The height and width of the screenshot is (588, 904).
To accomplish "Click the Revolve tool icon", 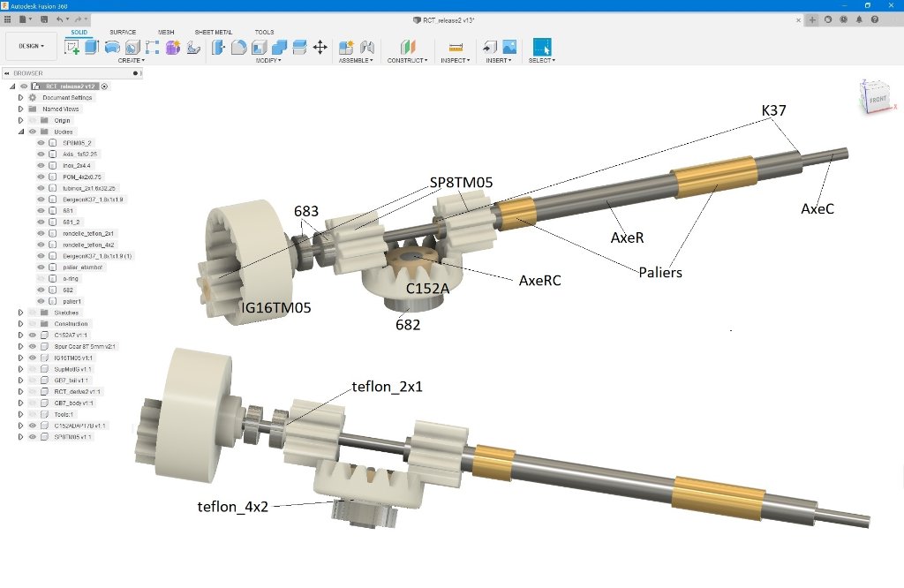I will (x=112, y=47).
